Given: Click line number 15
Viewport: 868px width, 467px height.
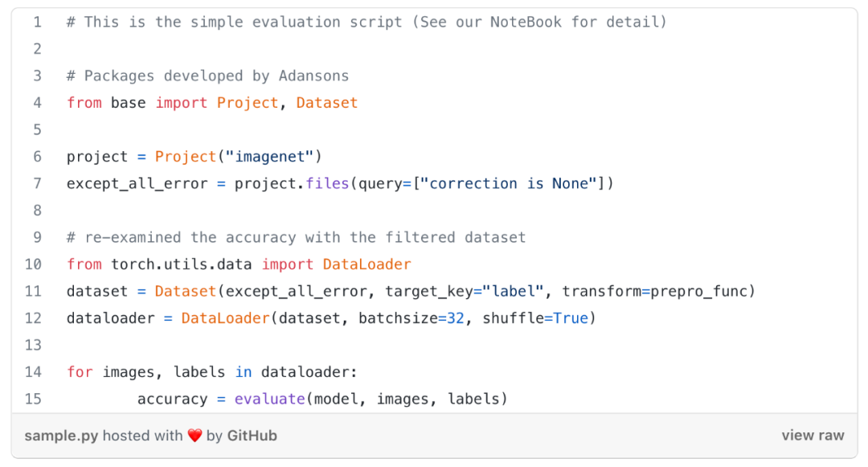Looking at the screenshot, I should [x=33, y=399].
